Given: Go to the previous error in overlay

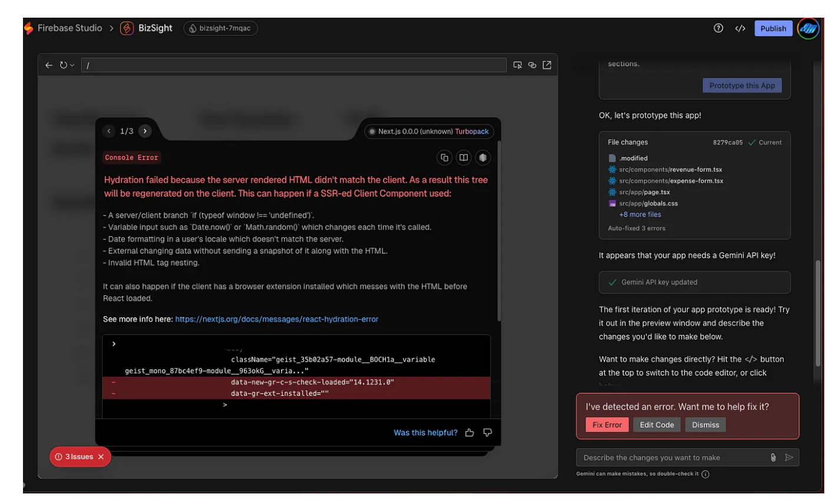Looking at the screenshot, I should pyautogui.click(x=108, y=131).
